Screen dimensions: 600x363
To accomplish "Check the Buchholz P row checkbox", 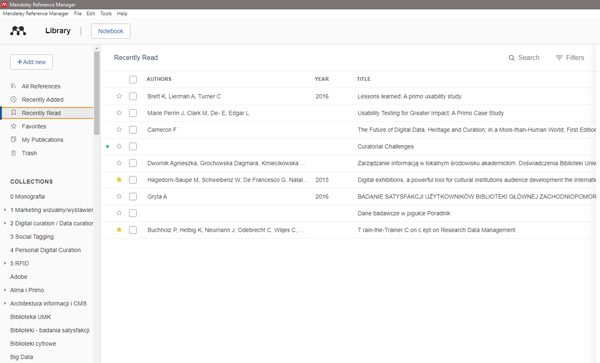I will coord(133,230).
